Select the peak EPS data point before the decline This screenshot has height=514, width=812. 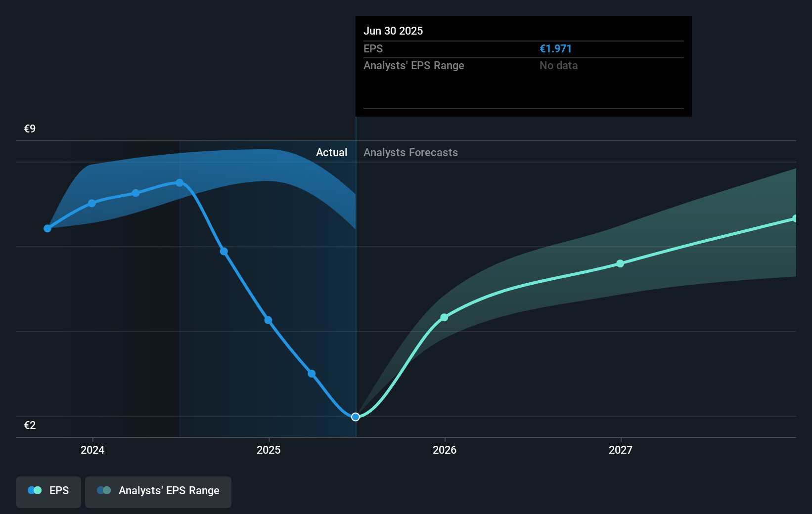coord(179,183)
